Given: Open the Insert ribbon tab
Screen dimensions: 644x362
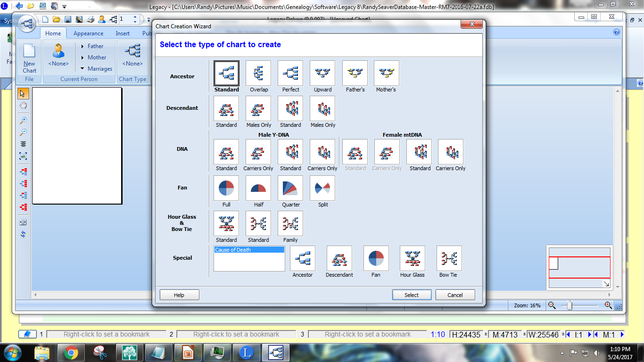Looking at the screenshot, I should click(123, 33).
